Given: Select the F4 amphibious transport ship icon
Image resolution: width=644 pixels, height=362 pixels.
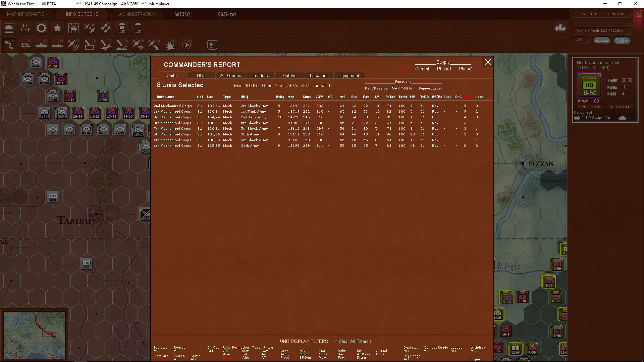Looking at the screenshot, I should click(x=57, y=45).
